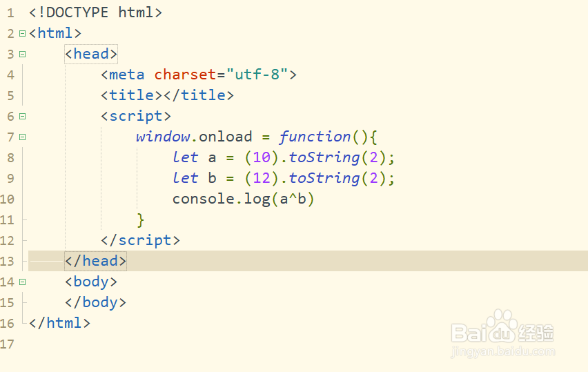The height and width of the screenshot is (372, 588).
Task: Place cursor inside the empty title tag
Action: tap(164, 95)
